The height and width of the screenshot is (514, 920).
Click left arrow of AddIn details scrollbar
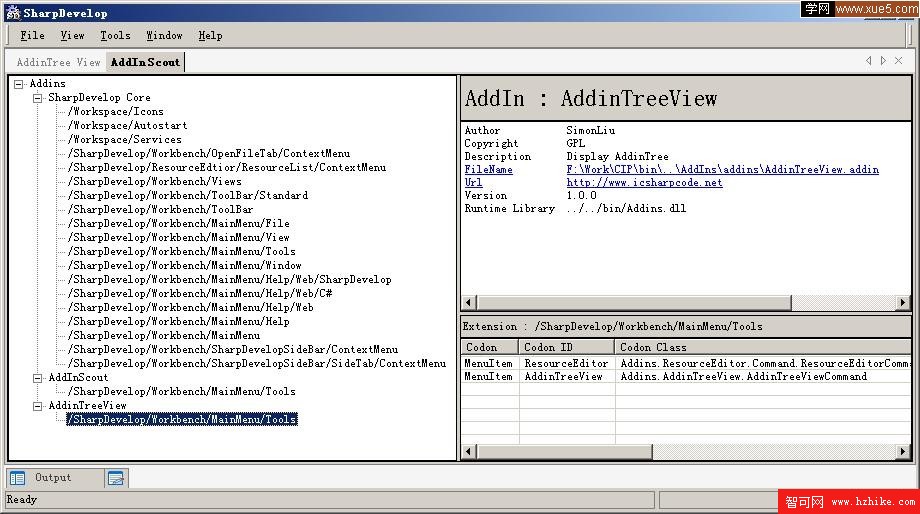point(468,303)
